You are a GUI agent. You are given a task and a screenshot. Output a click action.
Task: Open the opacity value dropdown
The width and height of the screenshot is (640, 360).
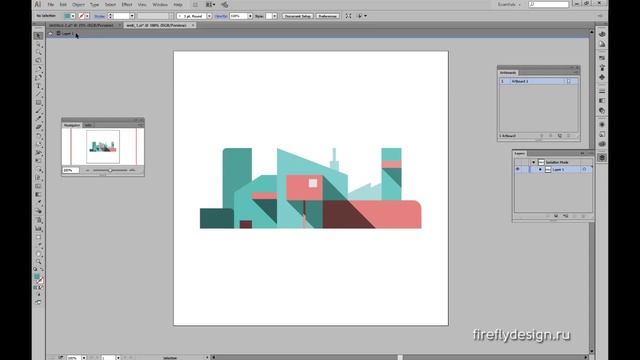point(250,16)
